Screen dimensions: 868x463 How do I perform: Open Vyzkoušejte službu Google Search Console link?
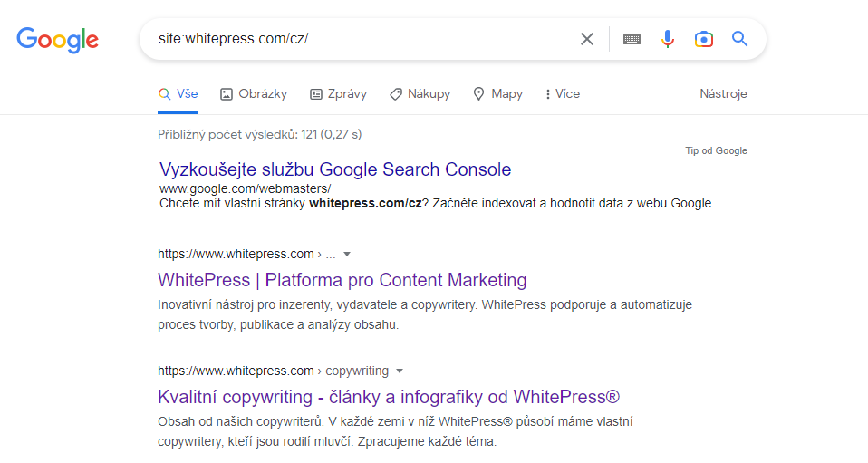[335, 169]
